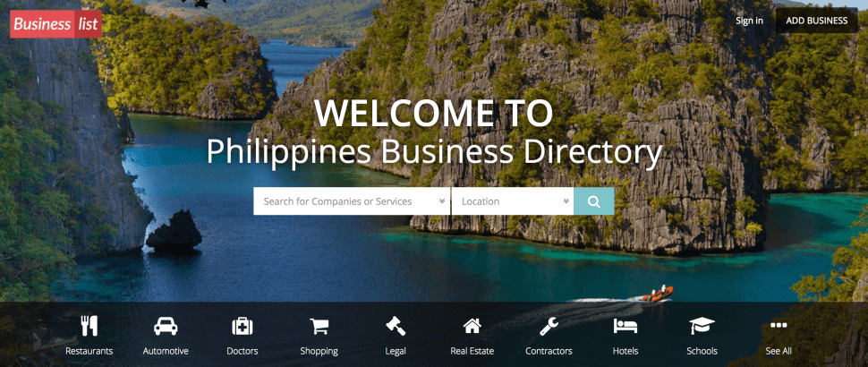The width and height of the screenshot is (868, 367).
Task: Select the Legal gavel icon
Action: (x=396, y=326)
